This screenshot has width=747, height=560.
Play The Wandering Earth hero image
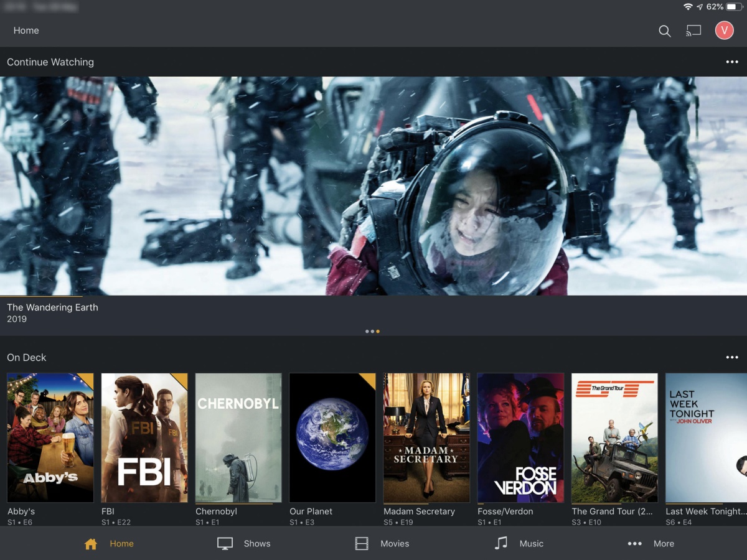tap(374, 186)
